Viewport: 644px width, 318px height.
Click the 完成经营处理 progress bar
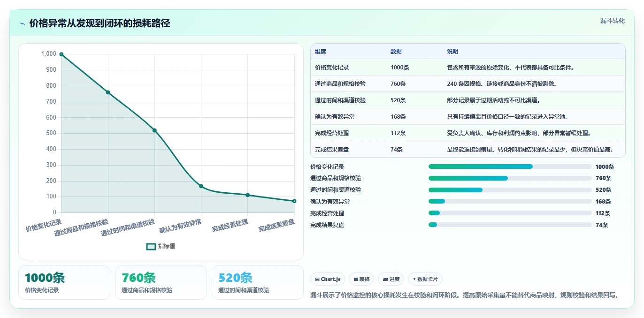[x=510, y=213]
